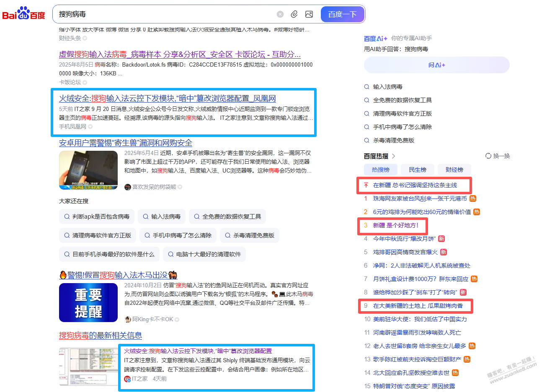Click related search chip 电脑十大最好的清理软件
The image size is (547, 392).
coord(204,254)
